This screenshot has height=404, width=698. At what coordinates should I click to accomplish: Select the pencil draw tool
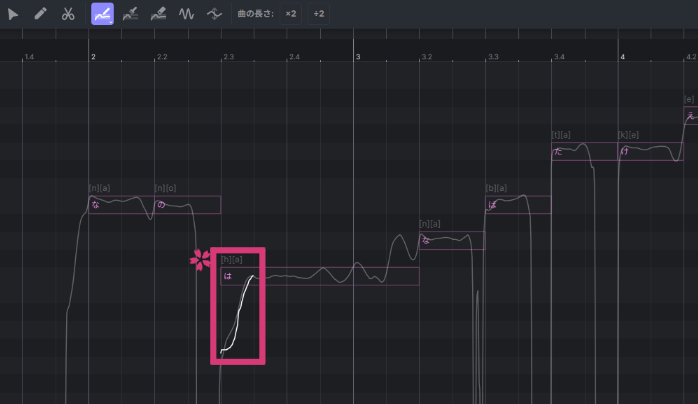point(41,14)
